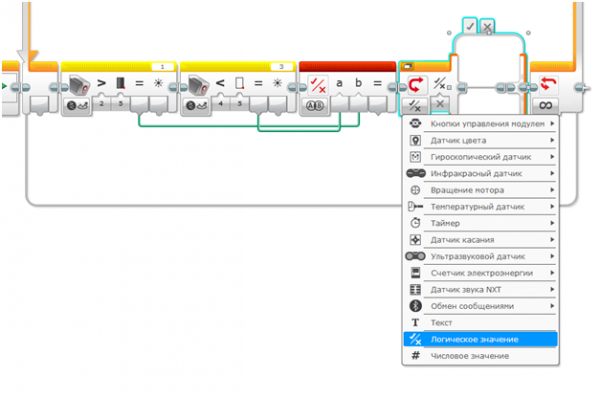Click the black color swatch on first sensor block
The height and width of the screenshot is (398, 600).
click(121, 83)
